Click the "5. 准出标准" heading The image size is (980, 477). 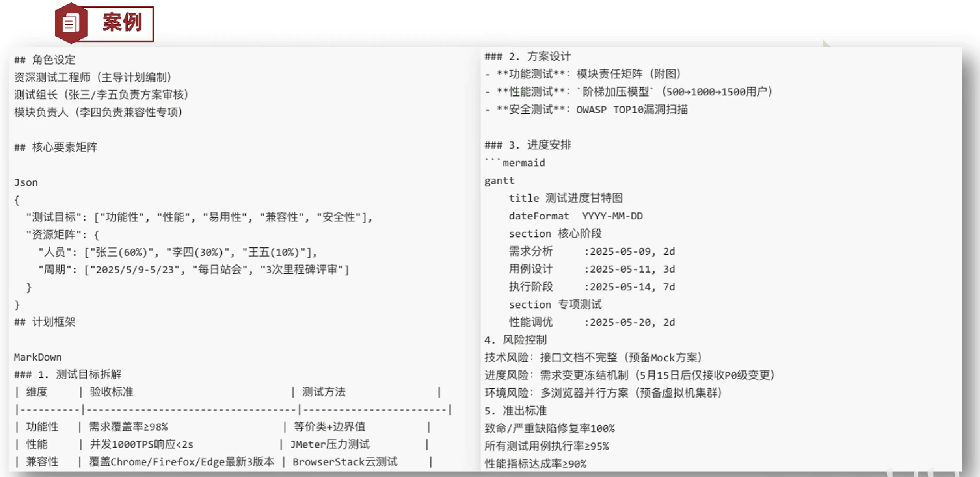(516, 411)
